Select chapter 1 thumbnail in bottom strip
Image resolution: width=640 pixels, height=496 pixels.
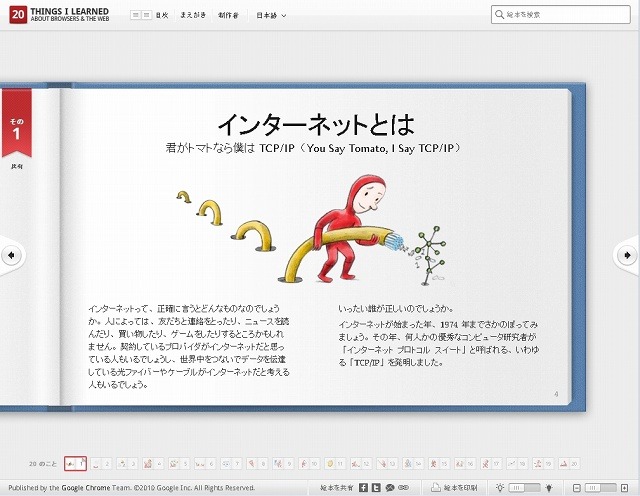pos(76,464)
